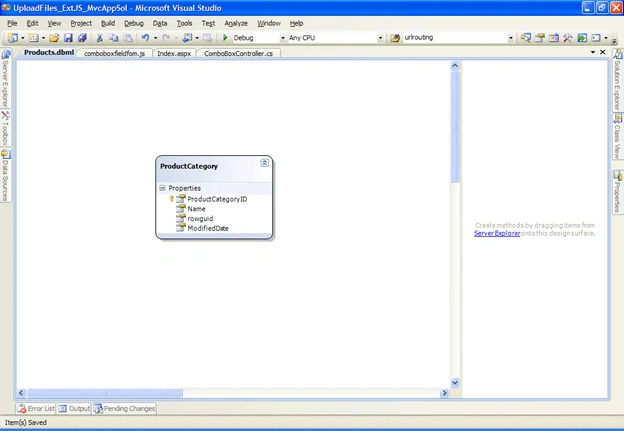This screenshot has height=431, width=624.
Task: Click the scroll up arrow
Action: pos(455,66)
